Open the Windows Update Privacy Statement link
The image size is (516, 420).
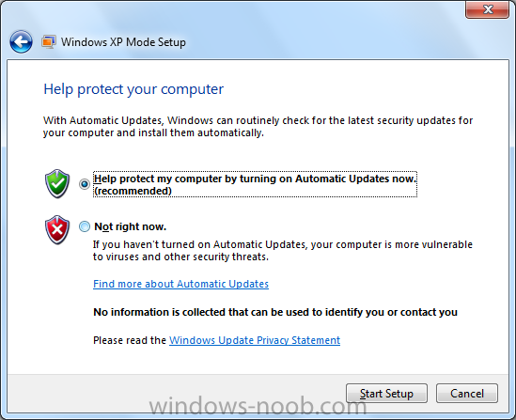255,340
